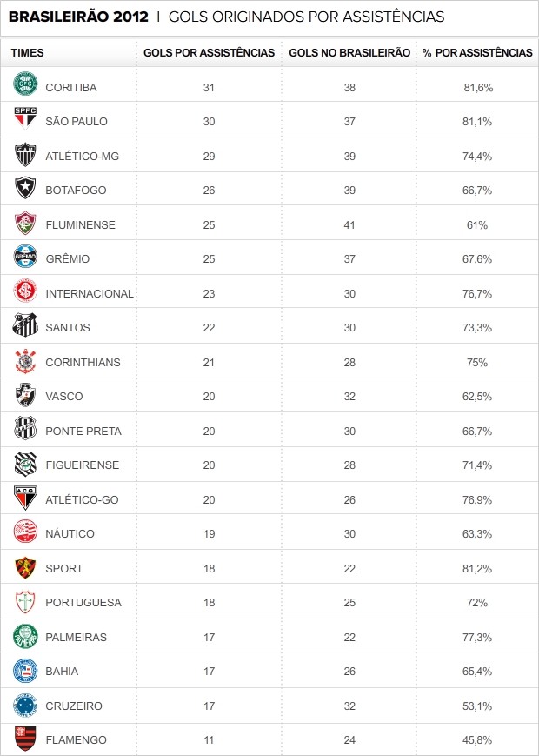The height and width of the screenshot is (756, 539).
Task: Click the Corinthians team logo
Action: click(x=25, y=361)
